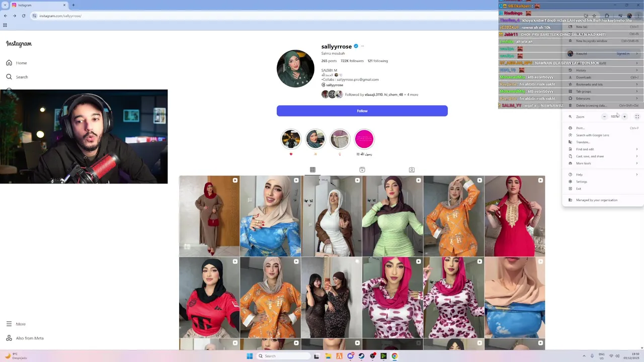Open Instagram Home from the sidebar
644x362 pixels.
[x=17, y=63]
